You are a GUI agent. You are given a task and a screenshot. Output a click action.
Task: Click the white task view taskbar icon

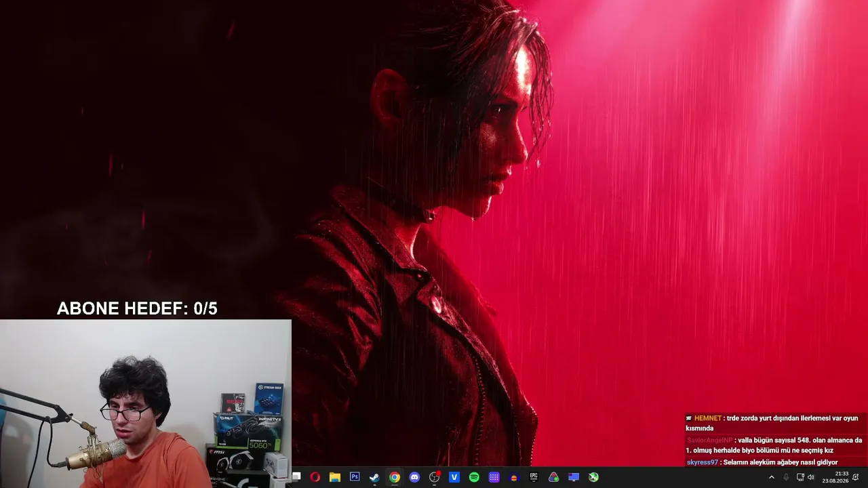click(296, 477)
